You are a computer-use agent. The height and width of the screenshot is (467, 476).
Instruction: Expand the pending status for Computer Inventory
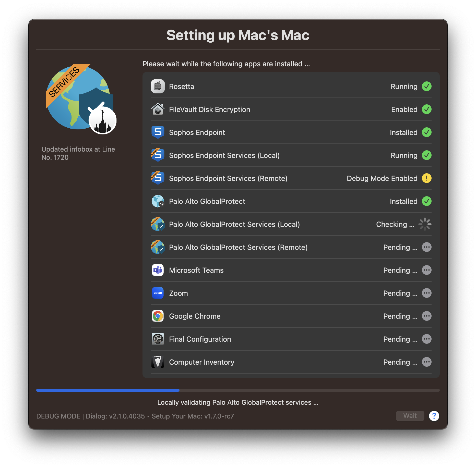point(427,362)
